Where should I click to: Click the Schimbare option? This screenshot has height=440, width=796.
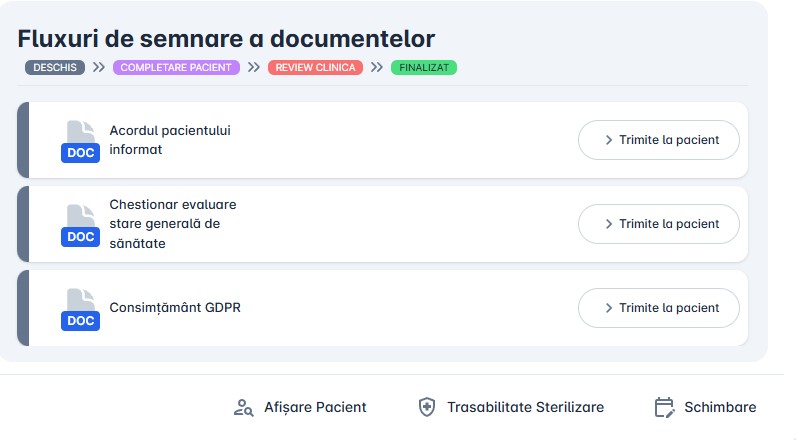click(x=720, y=407)
